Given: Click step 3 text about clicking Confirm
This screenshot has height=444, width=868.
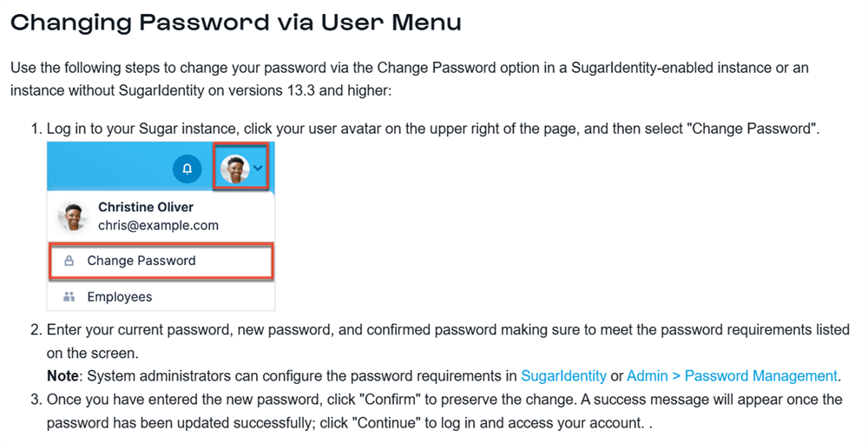Looking at the screenshot, I should point(444,411).
